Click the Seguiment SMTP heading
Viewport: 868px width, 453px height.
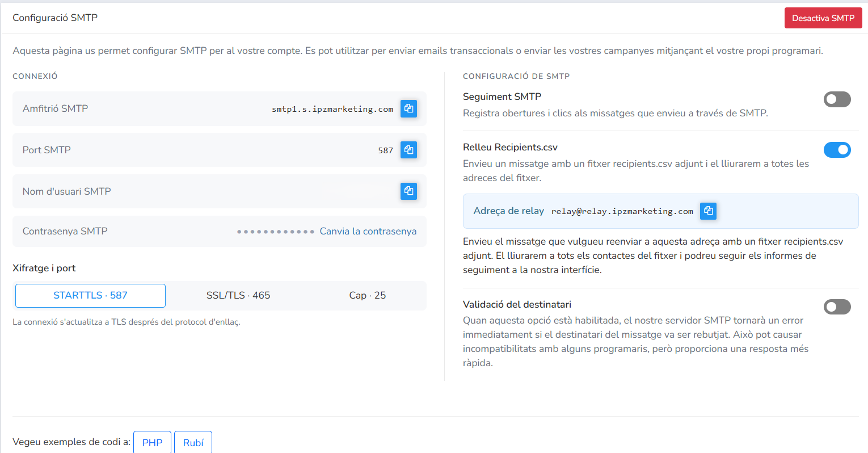pyautogui.click(x=502, y=97)
